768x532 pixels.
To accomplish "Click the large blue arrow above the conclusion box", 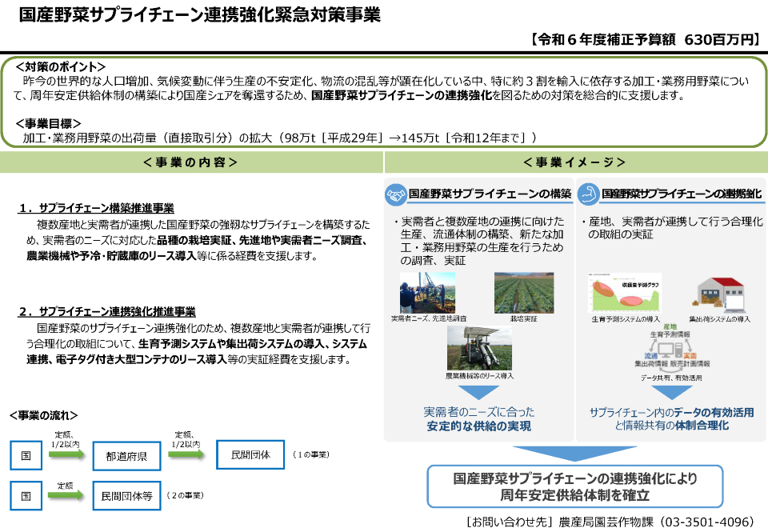I will click(574, 453).
